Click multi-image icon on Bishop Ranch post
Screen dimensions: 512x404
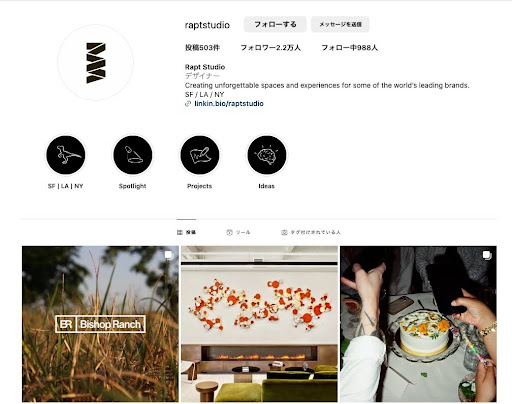point(169,255)
